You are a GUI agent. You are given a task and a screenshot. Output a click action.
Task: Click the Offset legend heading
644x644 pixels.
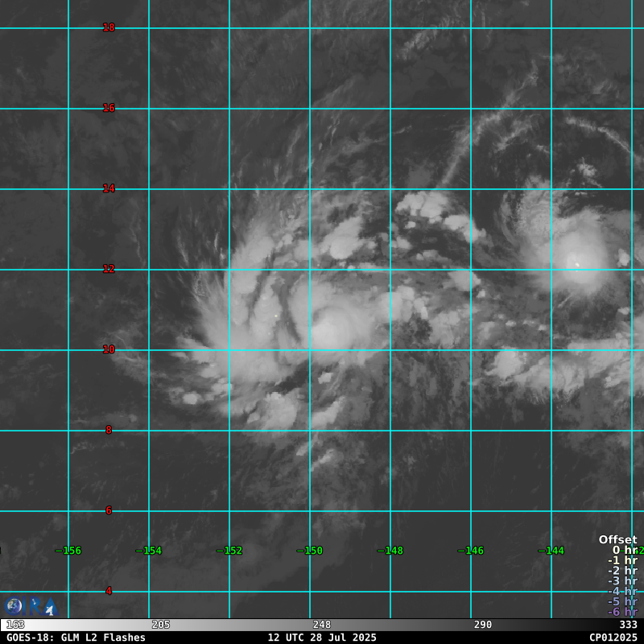(617, 540)
